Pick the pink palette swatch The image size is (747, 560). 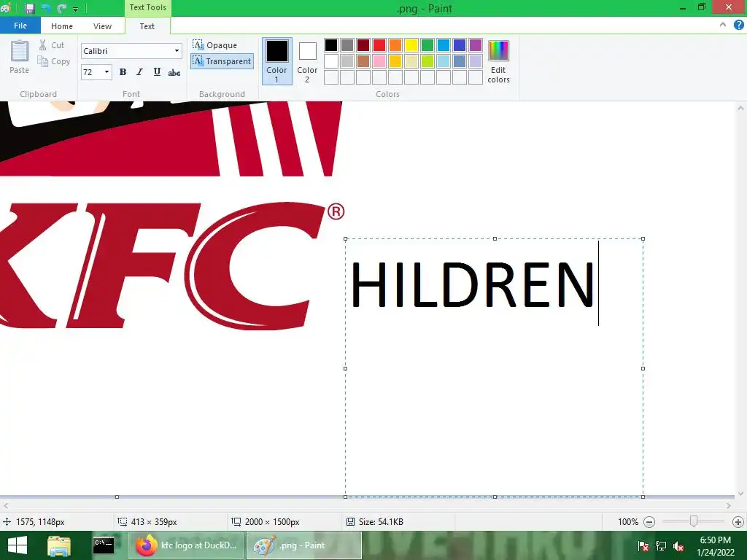coord(379,61)
